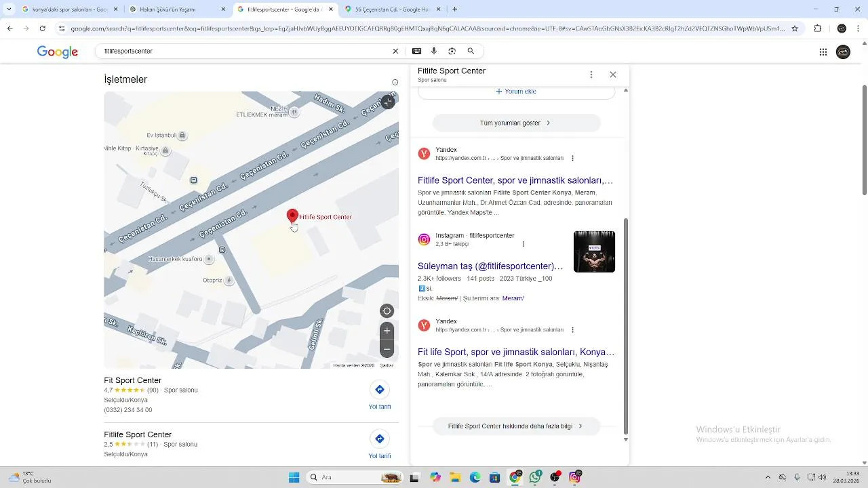Get directions to Fit Sport Center
This screenshot has width=868, height=488.
click(x=380, y=390)
